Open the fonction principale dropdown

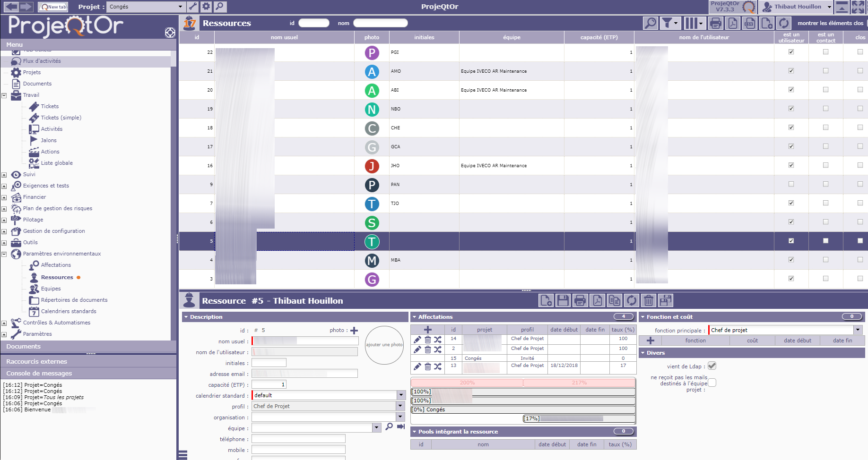coord(858,330)
